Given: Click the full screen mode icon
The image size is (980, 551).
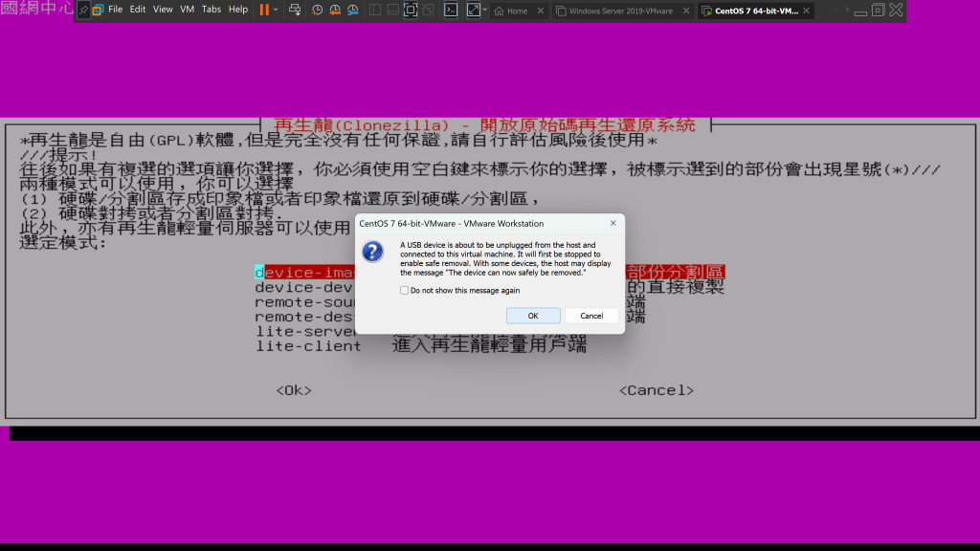Looking at the screenshot, I should point(411,11).
